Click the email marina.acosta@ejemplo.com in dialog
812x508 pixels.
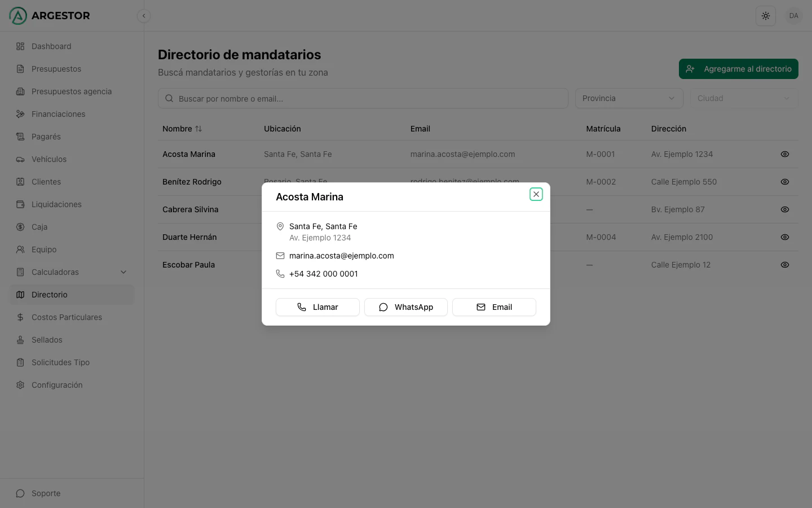pos(342,256)
